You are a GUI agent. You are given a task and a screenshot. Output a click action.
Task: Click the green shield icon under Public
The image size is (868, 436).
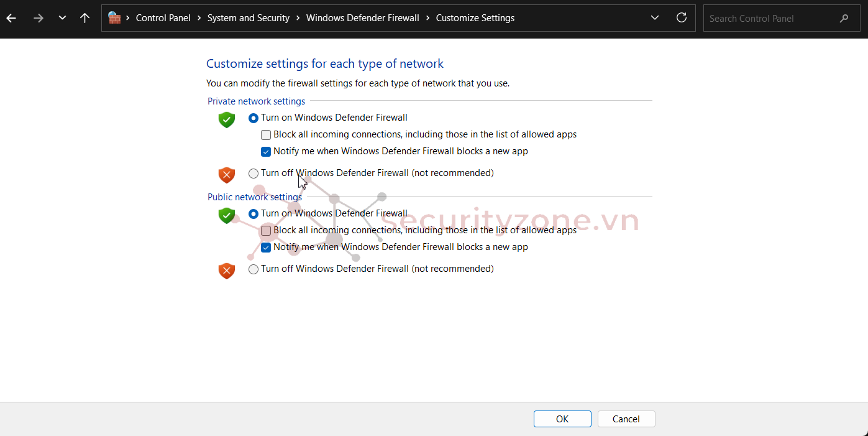[x=227, y=215]
